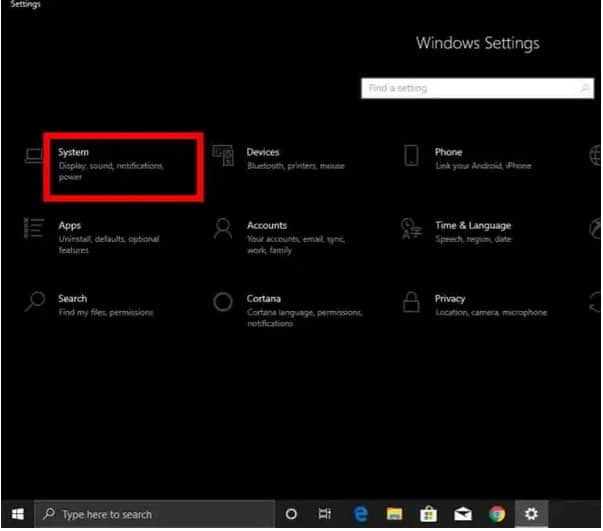Click the Settings window title text
603x531 pixels.
[25, 4]
